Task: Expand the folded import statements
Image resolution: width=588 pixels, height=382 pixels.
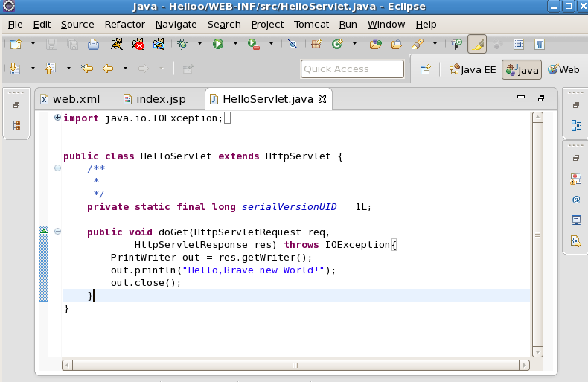Action: [57, 118]
